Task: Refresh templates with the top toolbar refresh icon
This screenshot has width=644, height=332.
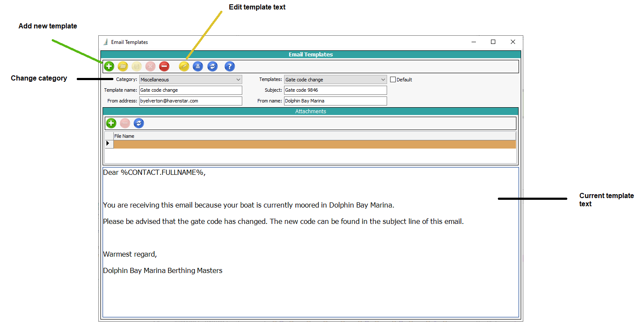Action: 213,66
